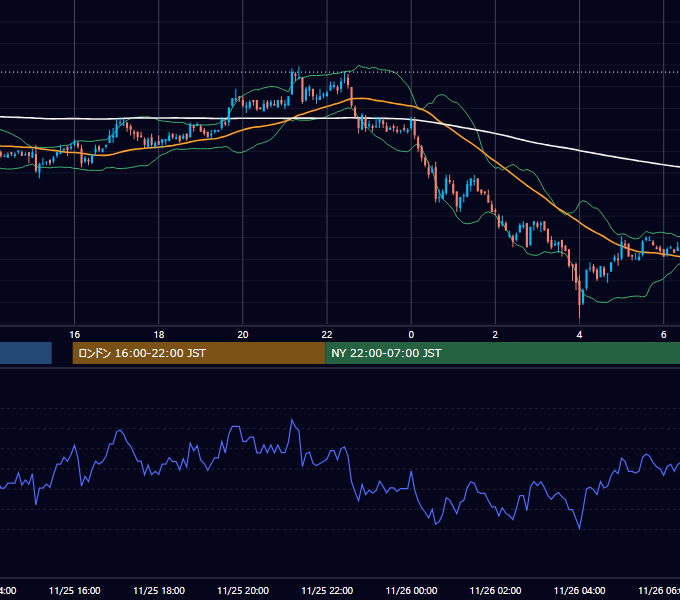Click the 11/26 04:00 time label
The image size is (680, 600).
tap(579, 590)
